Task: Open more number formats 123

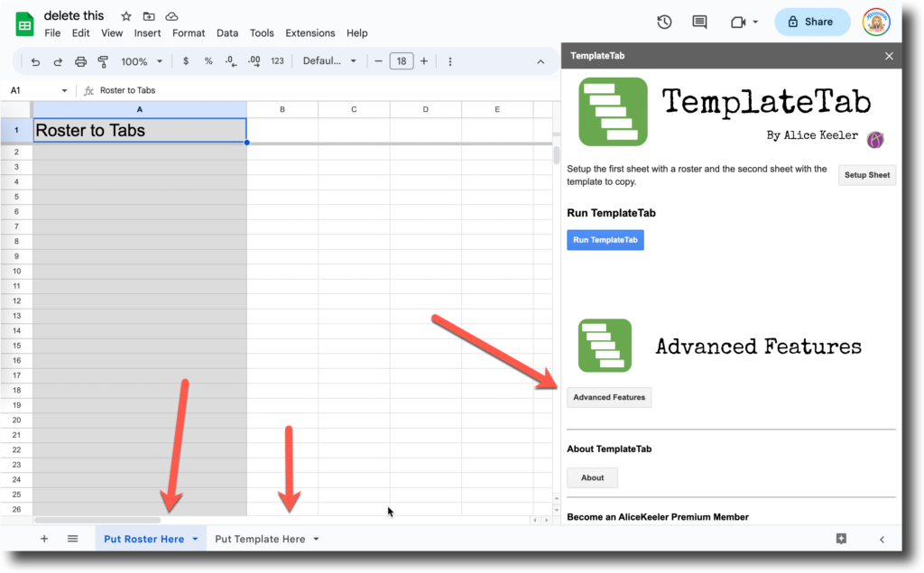Action: click(x=277, y=61)
